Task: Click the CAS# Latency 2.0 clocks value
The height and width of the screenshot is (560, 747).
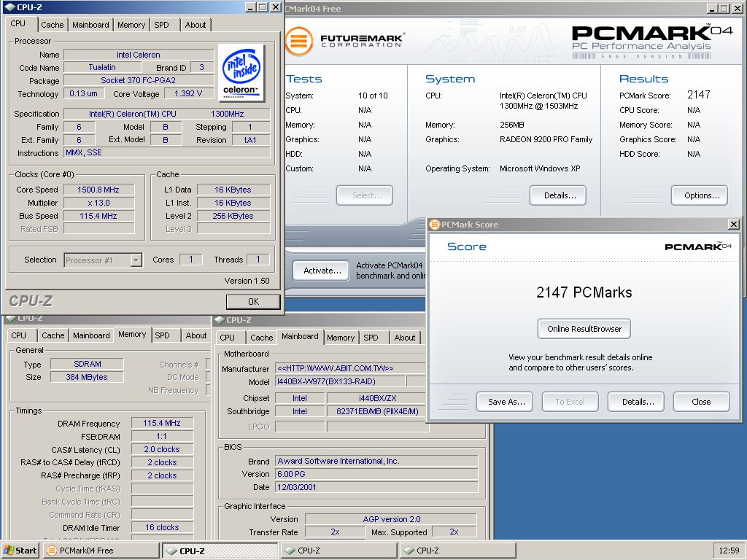Action: [x=162, y=449]
